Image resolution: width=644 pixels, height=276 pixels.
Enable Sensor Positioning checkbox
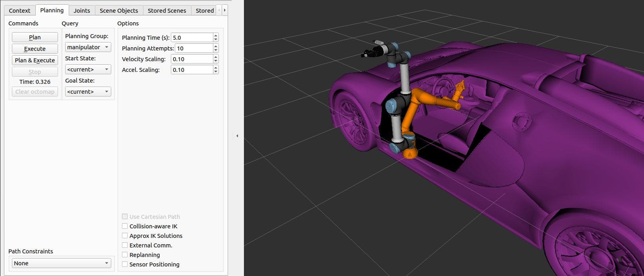[125, 264]
